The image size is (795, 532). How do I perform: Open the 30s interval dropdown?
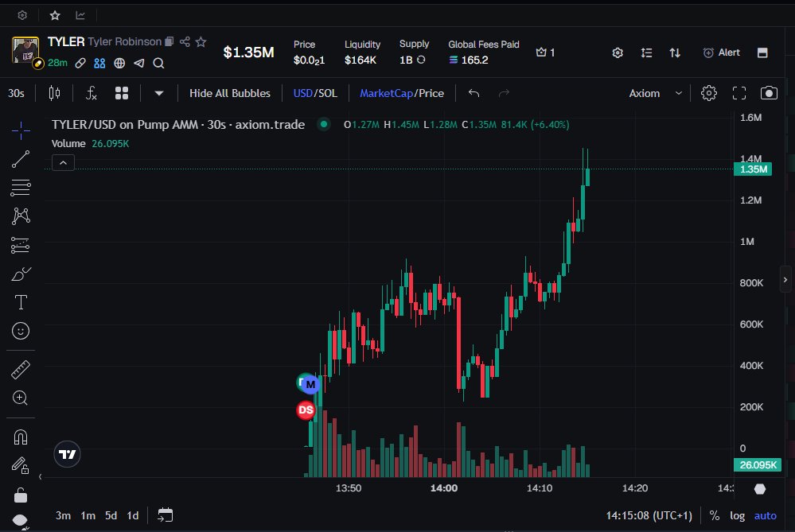coord(16,93)
